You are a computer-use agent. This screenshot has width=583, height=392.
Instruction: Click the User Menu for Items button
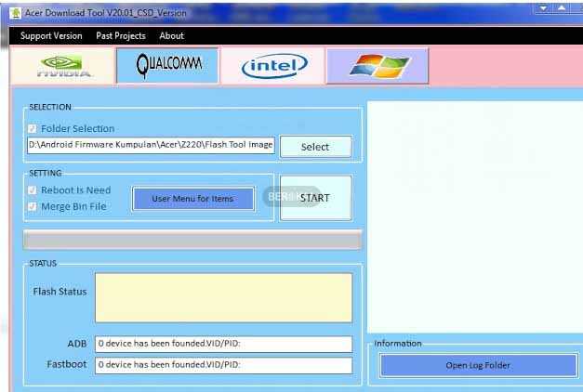[x=193, y=199]
